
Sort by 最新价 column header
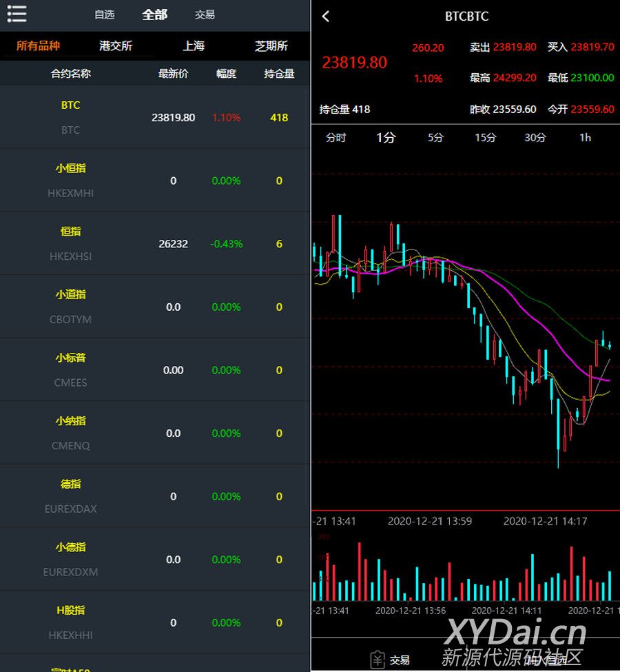pyautogui.click(x=173, y=74)
